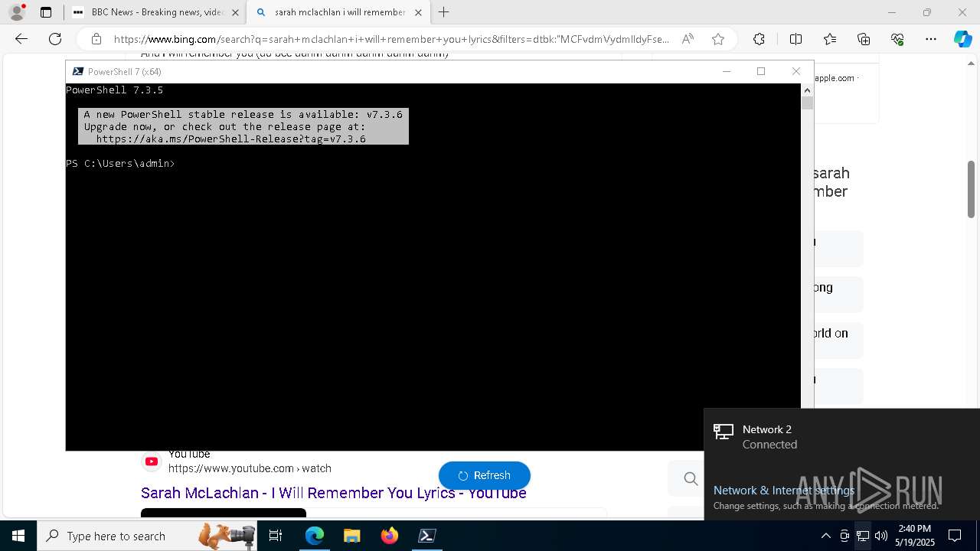Open the Windows Start menu
980x551 pixels.
point(18,536)
